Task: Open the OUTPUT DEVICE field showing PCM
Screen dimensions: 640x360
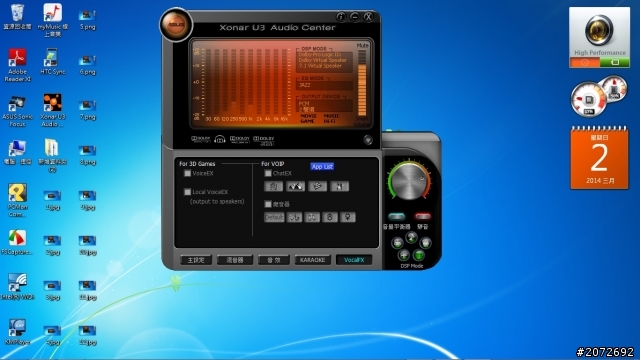Action: (x=324, y=106)
